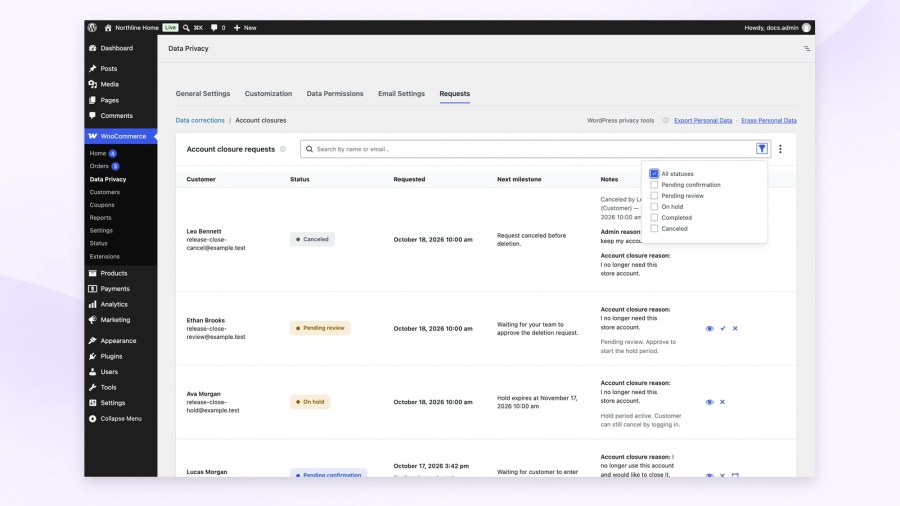Open Appearance in the sidebar

[118, 341]
